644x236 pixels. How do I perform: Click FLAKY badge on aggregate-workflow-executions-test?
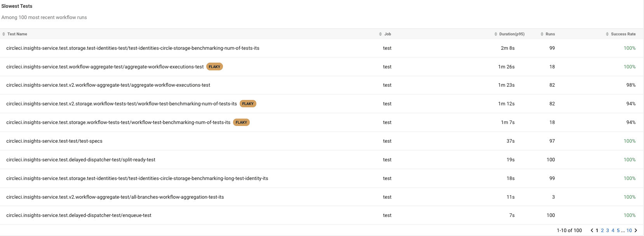click(x=214, y=67)
